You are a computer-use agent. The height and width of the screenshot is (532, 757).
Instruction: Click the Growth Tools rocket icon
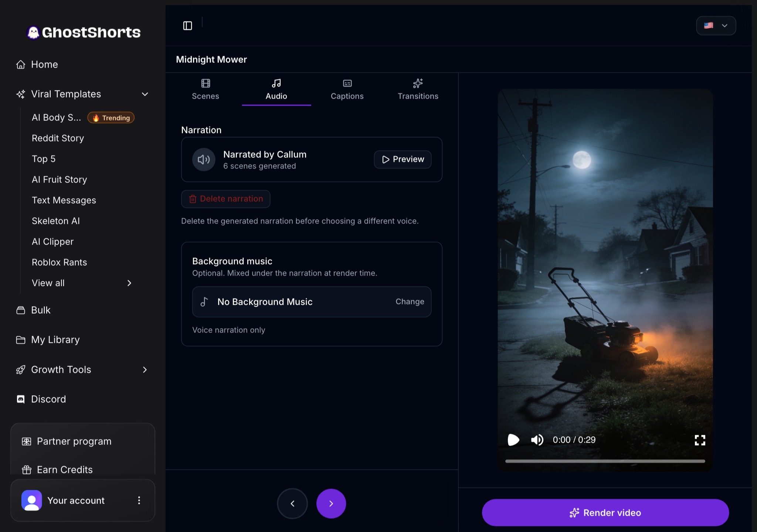21,369
